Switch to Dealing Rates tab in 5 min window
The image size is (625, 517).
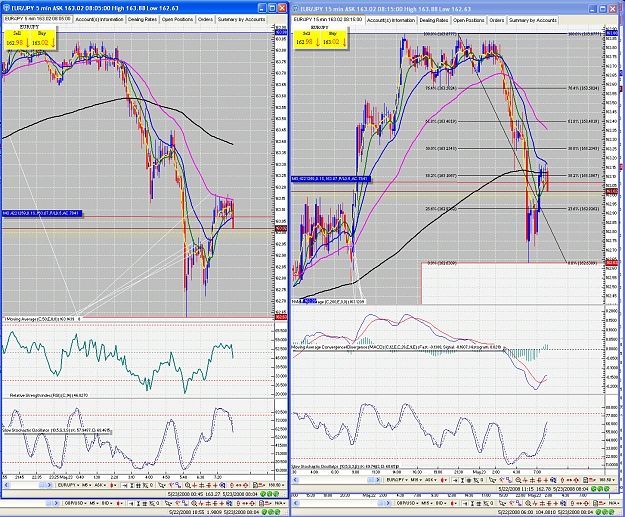pyautogui.click(x=142, y=19)
